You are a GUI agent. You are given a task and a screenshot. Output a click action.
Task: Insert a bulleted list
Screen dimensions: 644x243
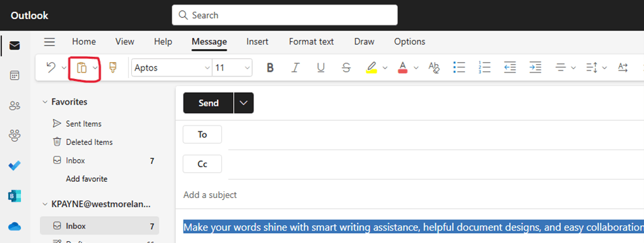click(x=459, y=68)
